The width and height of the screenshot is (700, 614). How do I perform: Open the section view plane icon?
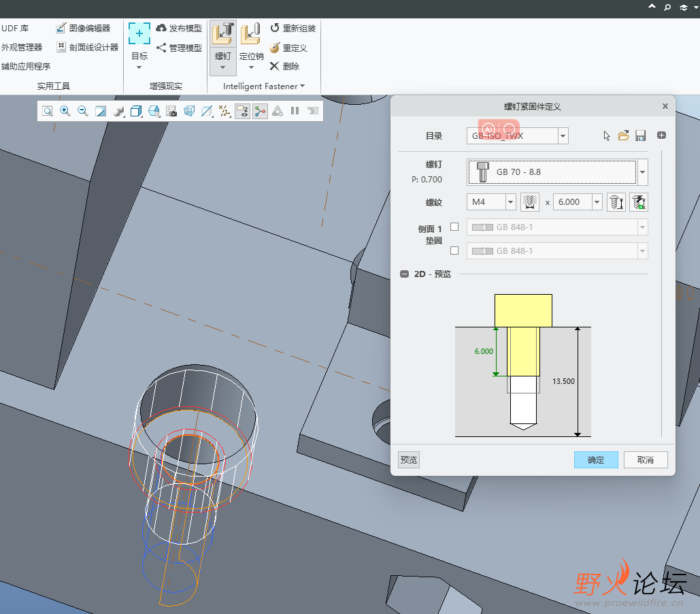(x=207, y=111)
